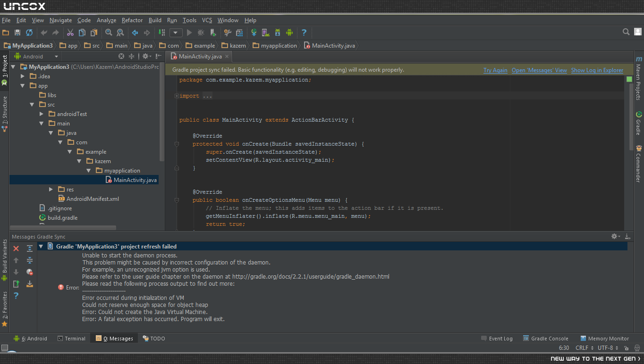Click Sync Project with Gradle Files icon

pyautogui.click(x=254, y=33)
